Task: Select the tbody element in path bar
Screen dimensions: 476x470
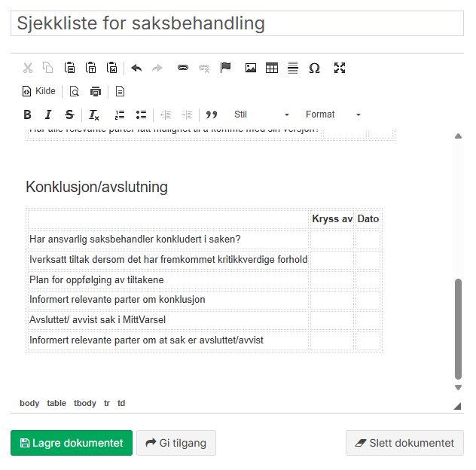Action: 85,403
